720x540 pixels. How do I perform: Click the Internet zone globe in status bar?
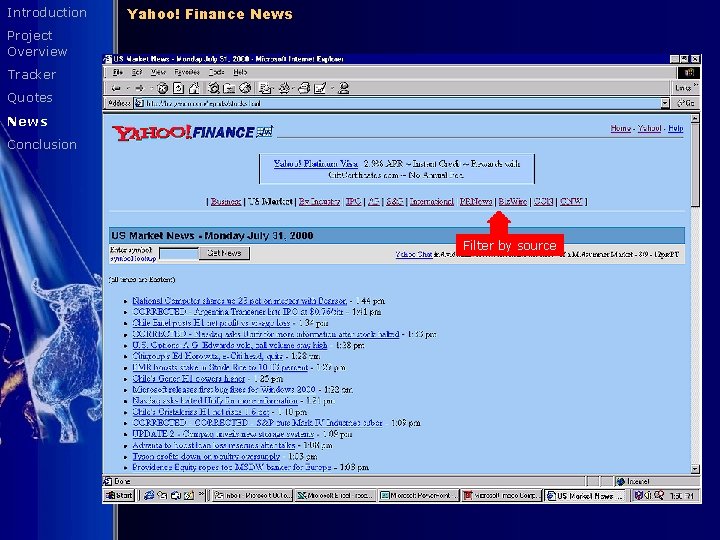coord(621,481)
